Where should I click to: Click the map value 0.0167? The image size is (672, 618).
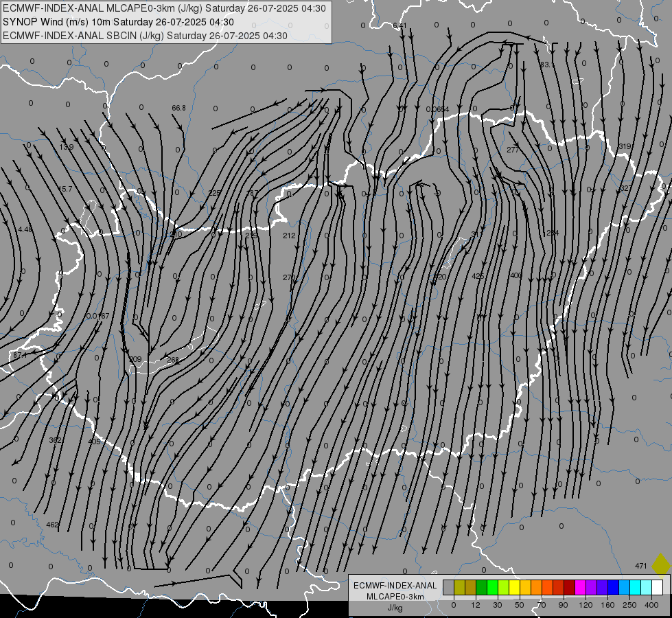click(x=97, y=316)
